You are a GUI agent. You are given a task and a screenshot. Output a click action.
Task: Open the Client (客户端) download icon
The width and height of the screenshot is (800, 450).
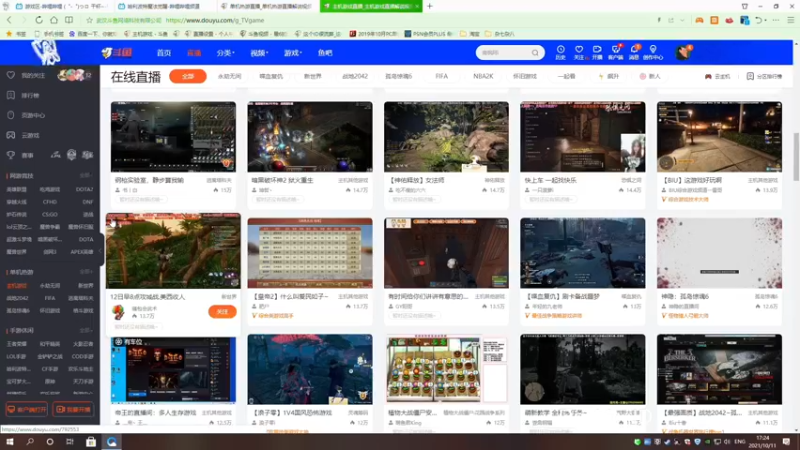616,52
